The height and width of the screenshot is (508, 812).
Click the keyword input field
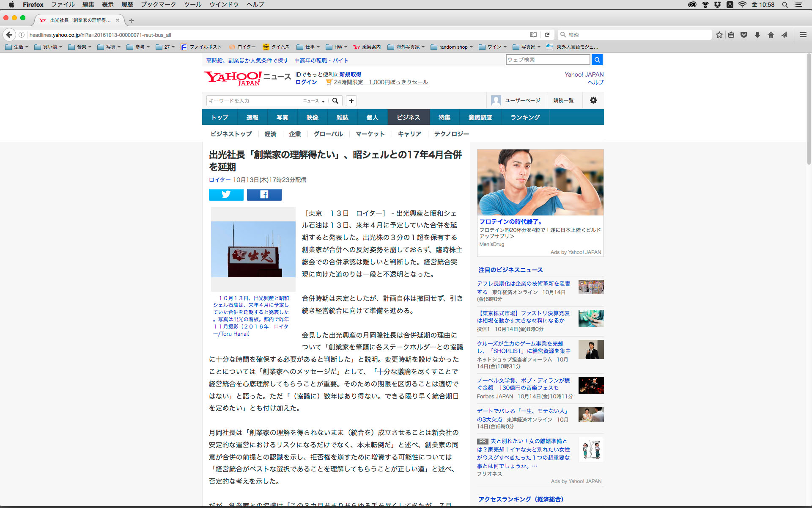tap(253, 101)
